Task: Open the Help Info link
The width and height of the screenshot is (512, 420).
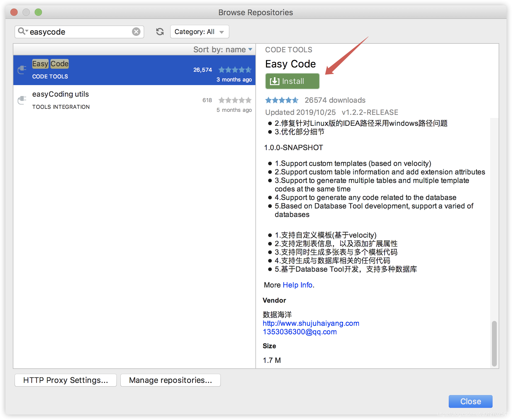Action: point(297,285)
